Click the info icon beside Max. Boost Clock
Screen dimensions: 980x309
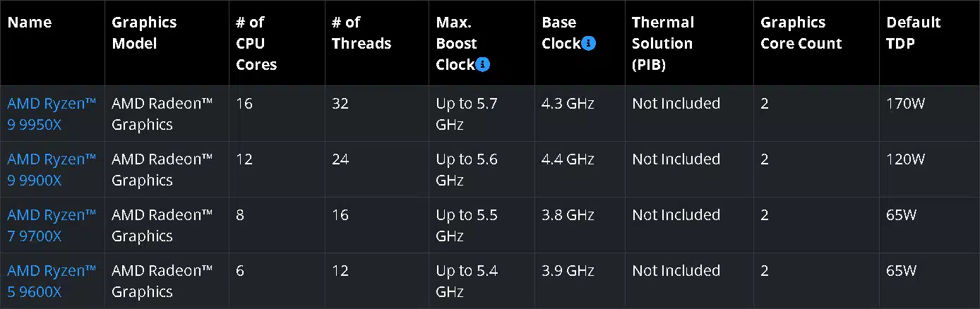(483, 64)
